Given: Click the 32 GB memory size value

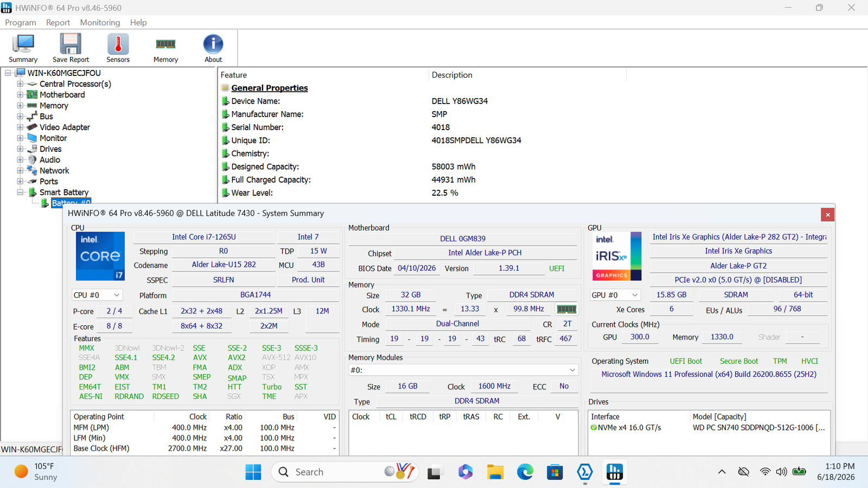Looking at the screenshot, I should [x=411, y=295].
